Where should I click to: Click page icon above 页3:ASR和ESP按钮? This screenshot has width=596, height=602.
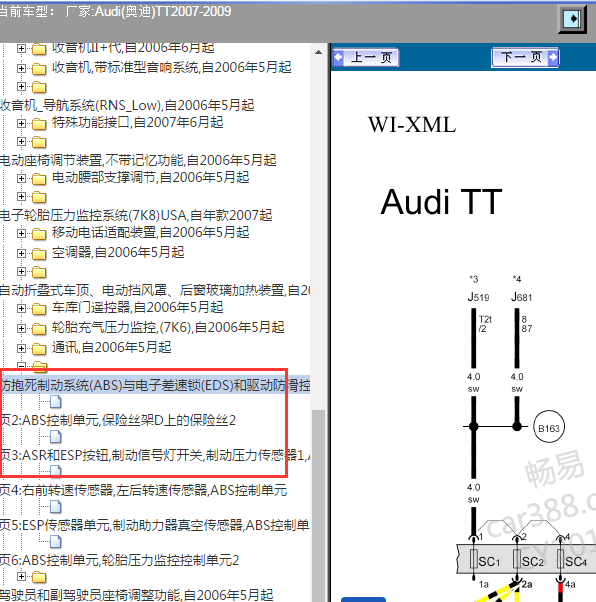56,437
